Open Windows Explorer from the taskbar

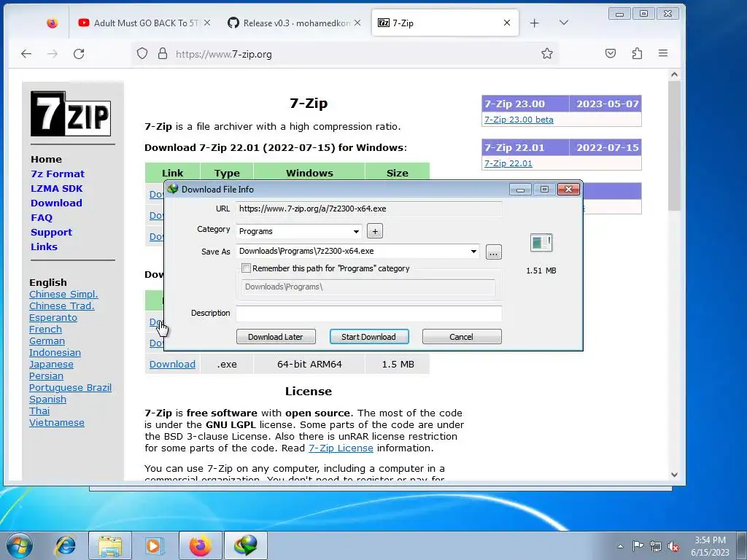click(110, 545)
